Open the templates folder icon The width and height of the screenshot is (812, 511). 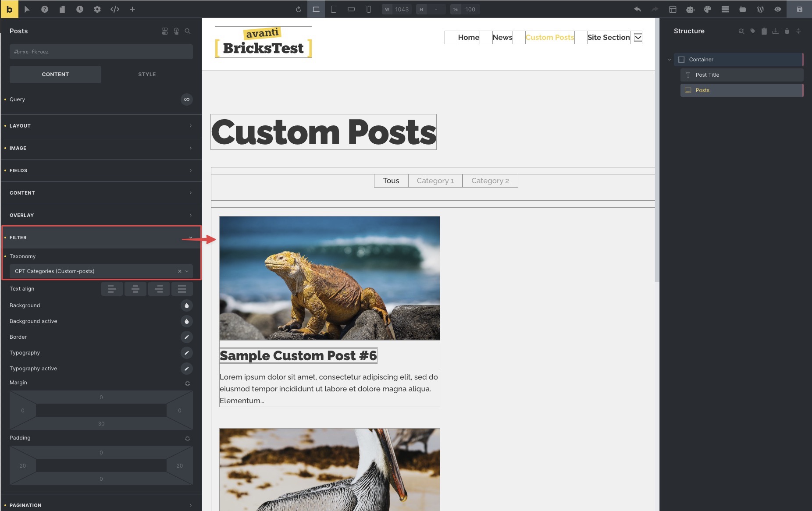coord(743,9)
